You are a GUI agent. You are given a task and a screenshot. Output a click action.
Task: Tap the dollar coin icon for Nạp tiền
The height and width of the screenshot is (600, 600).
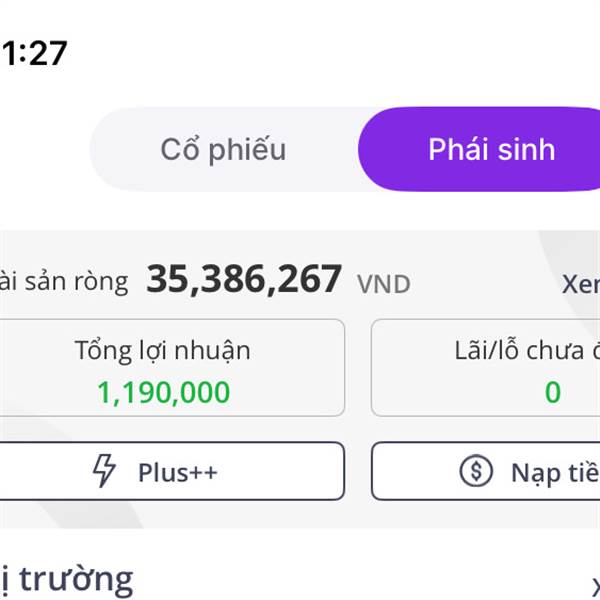(476, 471)
